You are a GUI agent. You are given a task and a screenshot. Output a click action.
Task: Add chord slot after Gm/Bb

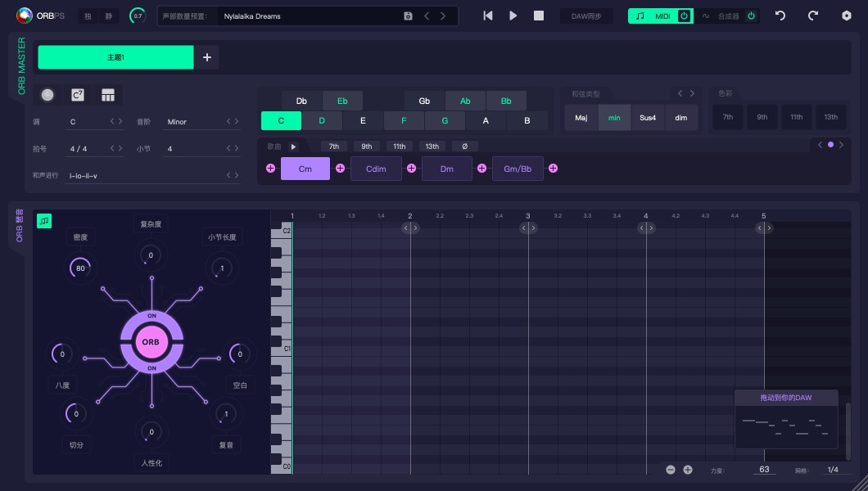[x=553, y=169]
